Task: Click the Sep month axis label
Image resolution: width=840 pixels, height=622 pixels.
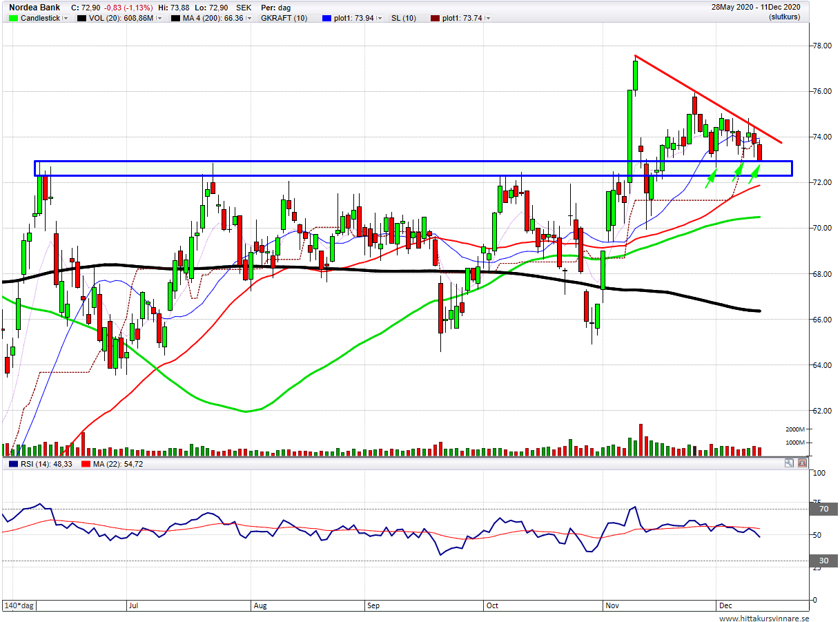Action: tap(373, 605)
